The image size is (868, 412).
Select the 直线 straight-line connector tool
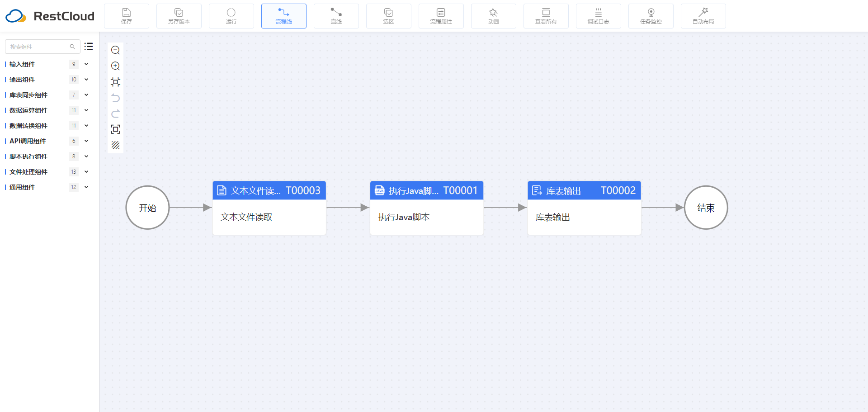pos(336,16)
